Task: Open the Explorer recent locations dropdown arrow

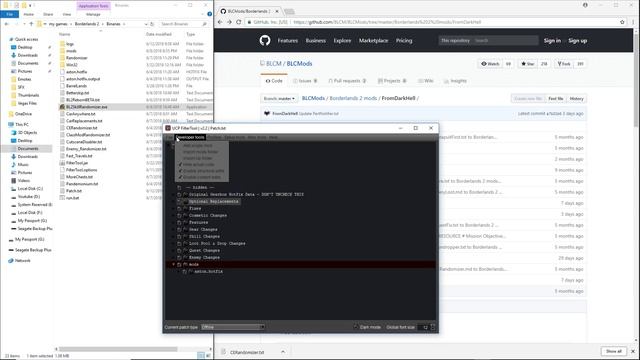Action: click(24, 24)
